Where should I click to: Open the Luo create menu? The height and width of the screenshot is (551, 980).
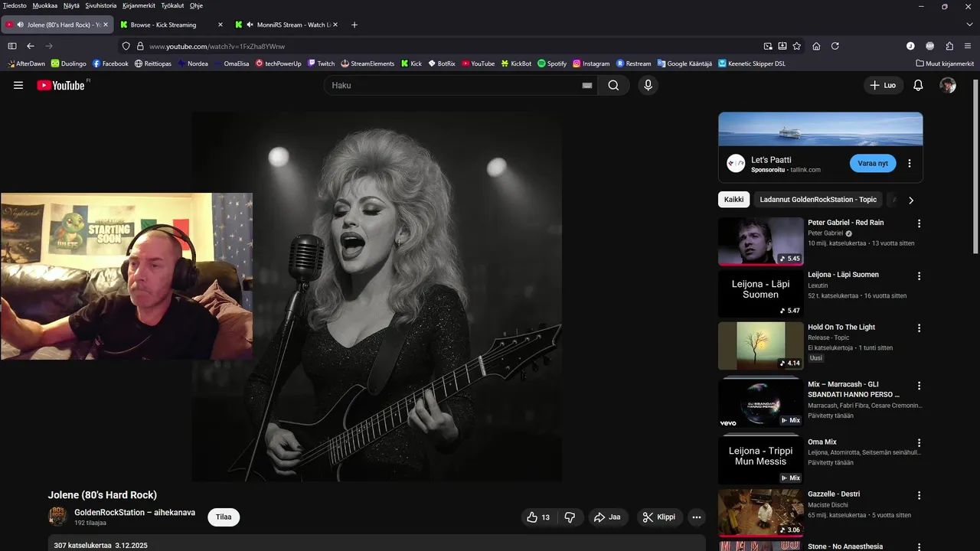tap(883, 86)
